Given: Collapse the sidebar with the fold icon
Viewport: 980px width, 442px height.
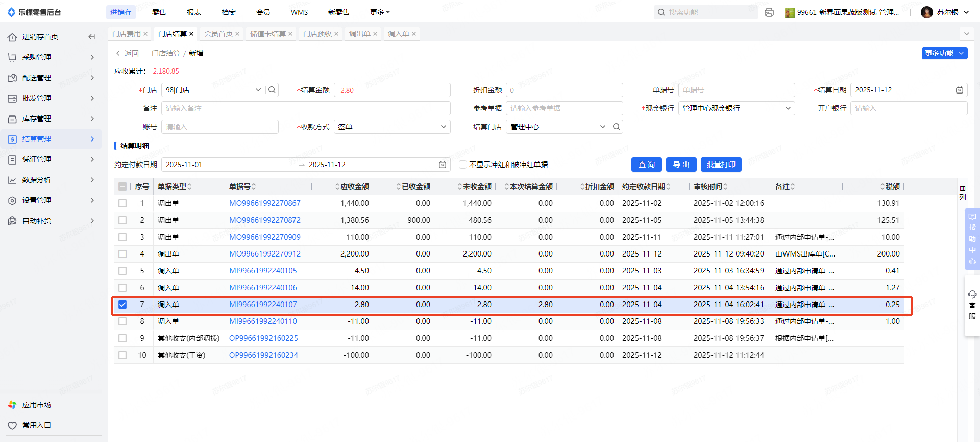Looking at the screenshot, I should tap(92, 37).
